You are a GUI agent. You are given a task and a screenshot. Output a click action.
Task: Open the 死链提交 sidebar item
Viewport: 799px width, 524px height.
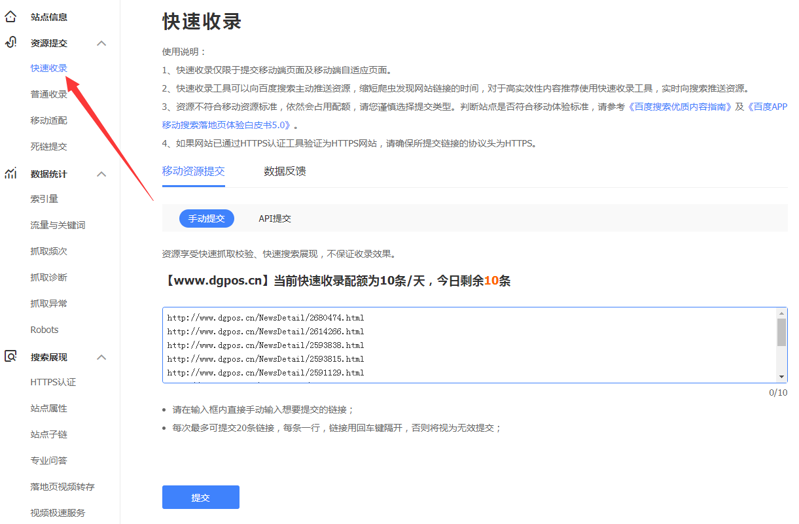point(48,146)
